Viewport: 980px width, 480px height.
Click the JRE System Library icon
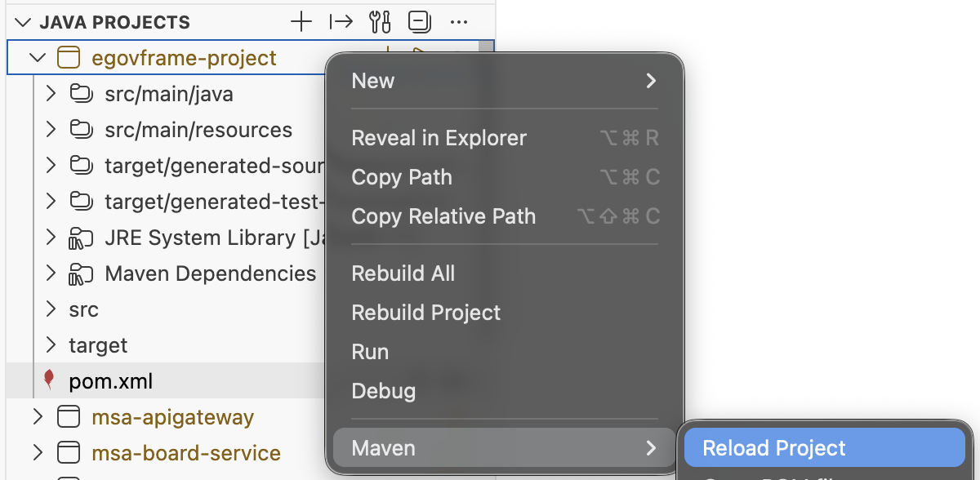coord(79,238)
